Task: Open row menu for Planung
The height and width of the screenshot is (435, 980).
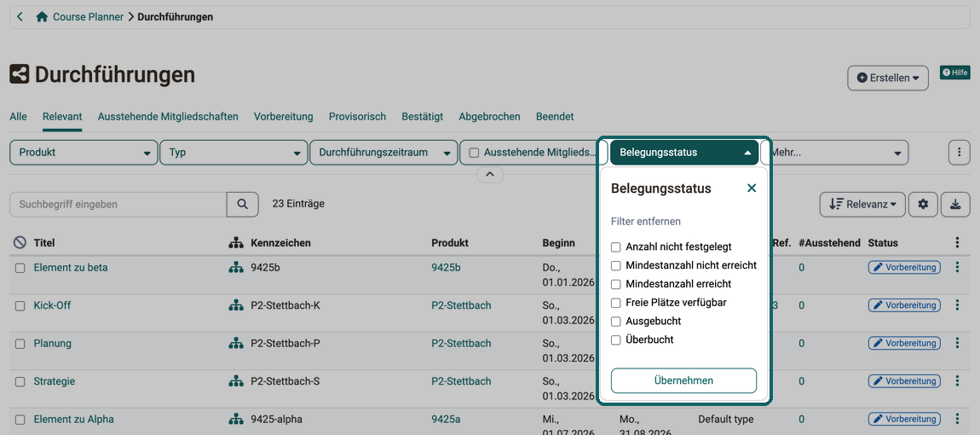Action: tap(957, 343)
